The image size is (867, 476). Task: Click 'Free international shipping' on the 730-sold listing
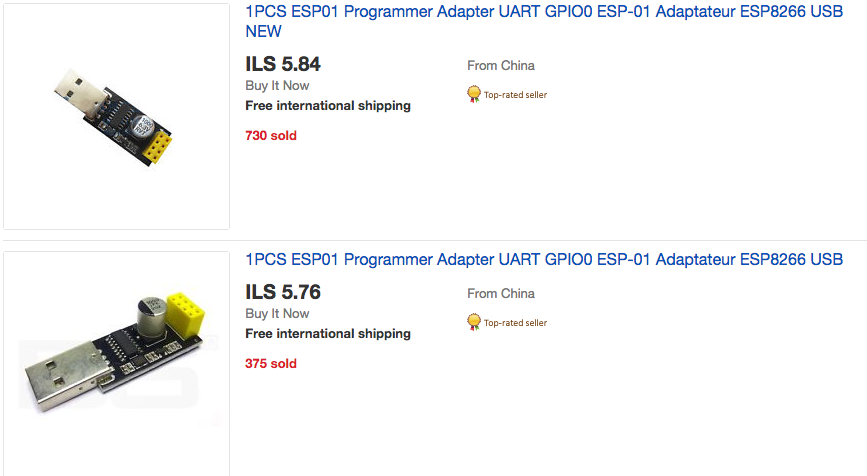point(328,106)
